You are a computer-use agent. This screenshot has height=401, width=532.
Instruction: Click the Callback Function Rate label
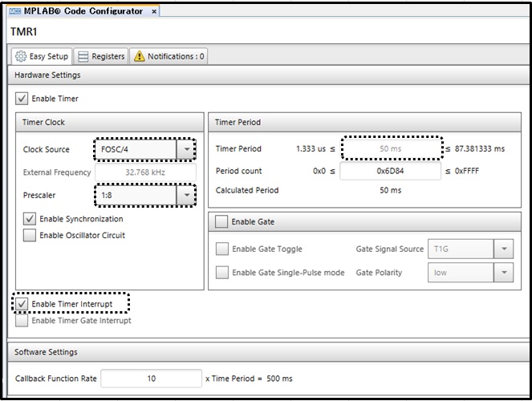point(56,379)
